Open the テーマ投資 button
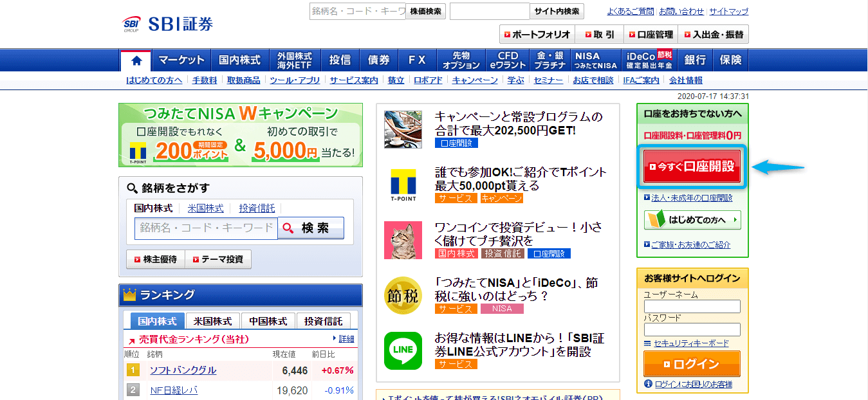This screenshot has height=400, width=868. point(218,259)
